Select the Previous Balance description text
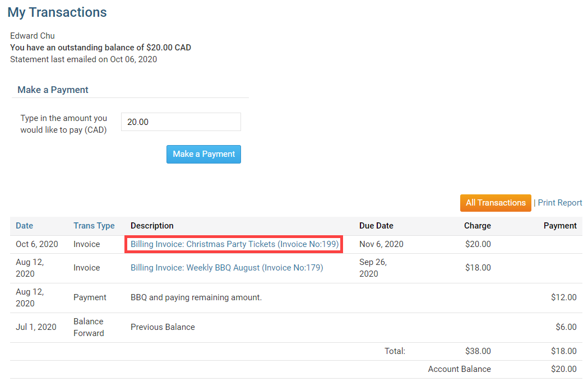Viewport: 588px width, 382px height. point(163,327)
